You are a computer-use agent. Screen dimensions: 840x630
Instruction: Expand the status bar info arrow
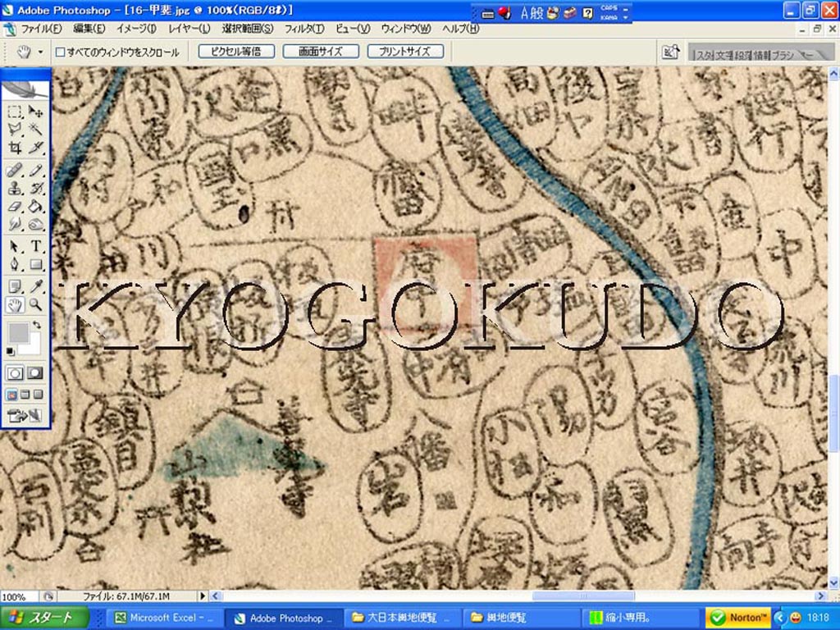pyautogui.click(x=203, y=596)
